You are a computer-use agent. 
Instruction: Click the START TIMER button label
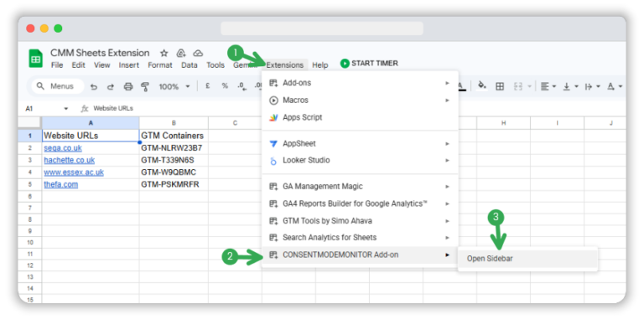point(375,64)
